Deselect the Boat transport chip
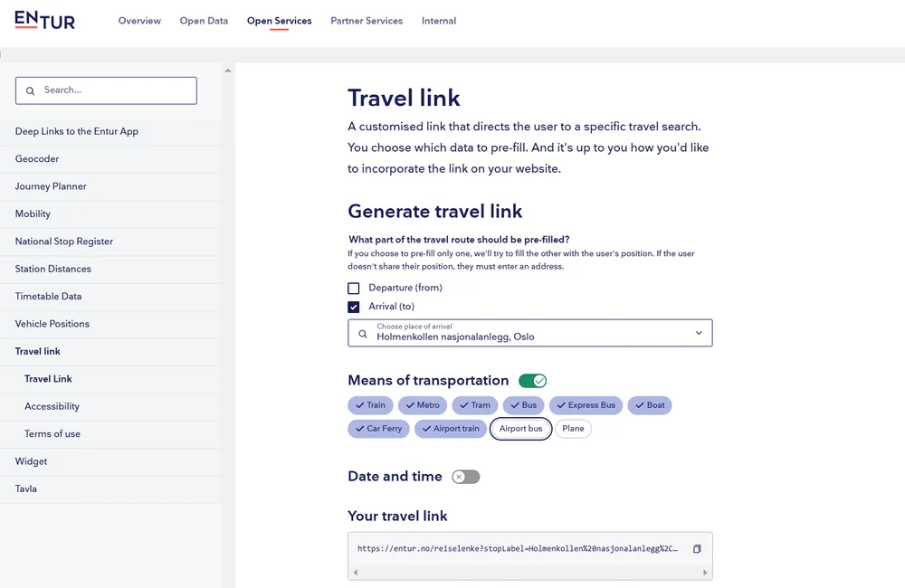This screenshot has height=588, width=905. tap(650, 405)
